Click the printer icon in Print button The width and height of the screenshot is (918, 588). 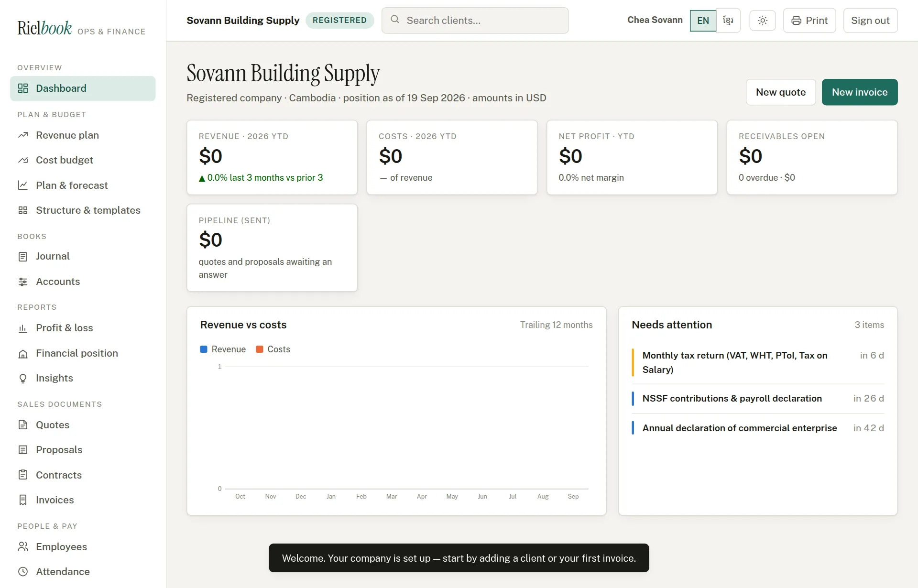[x=796, y=21]
